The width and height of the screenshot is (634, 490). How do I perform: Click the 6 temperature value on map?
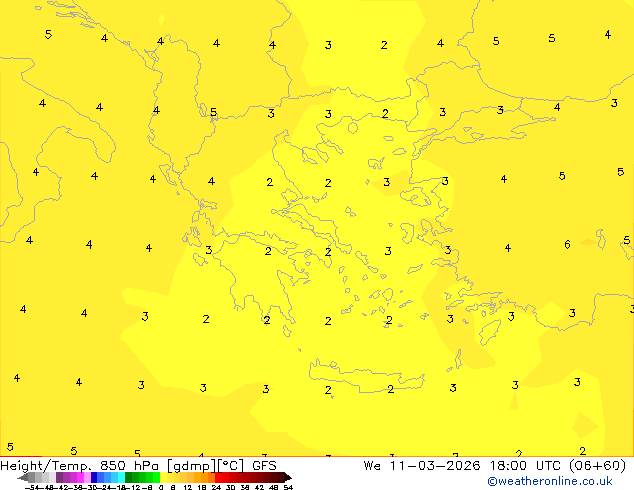click(567, 245)
